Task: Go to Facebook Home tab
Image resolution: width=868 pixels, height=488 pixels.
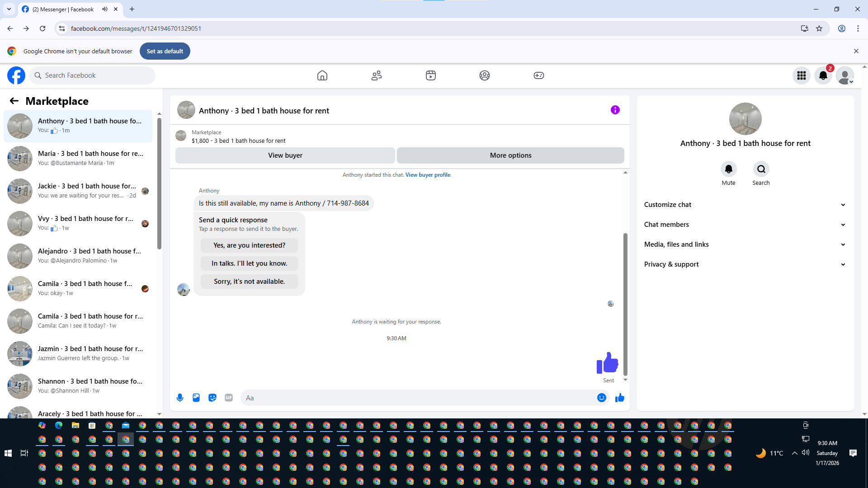Action: tap(322, 75)
